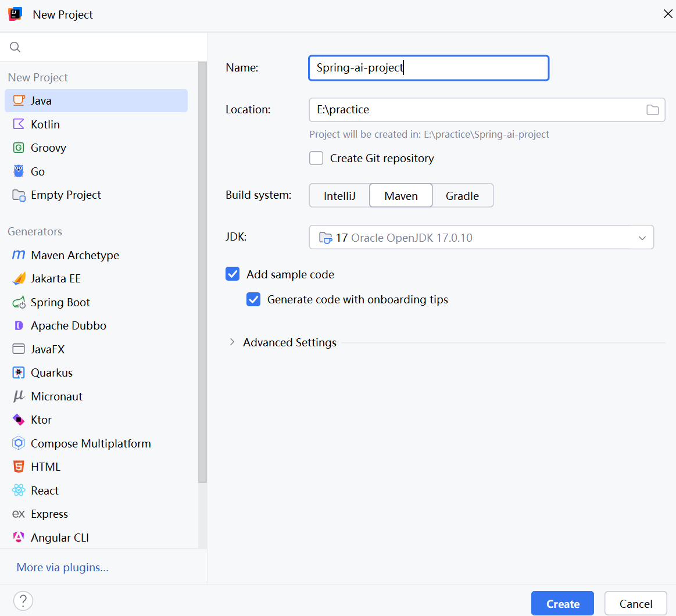Image resolution: width=676 pixels, height=616 pixels.
Task: Click the Cancel button
Action: [x=635, y=603]
